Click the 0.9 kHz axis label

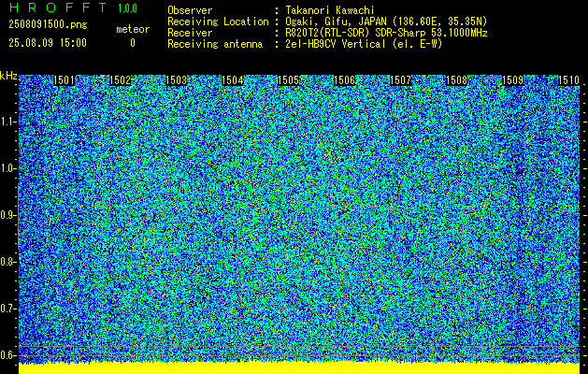tap(7, 215)
